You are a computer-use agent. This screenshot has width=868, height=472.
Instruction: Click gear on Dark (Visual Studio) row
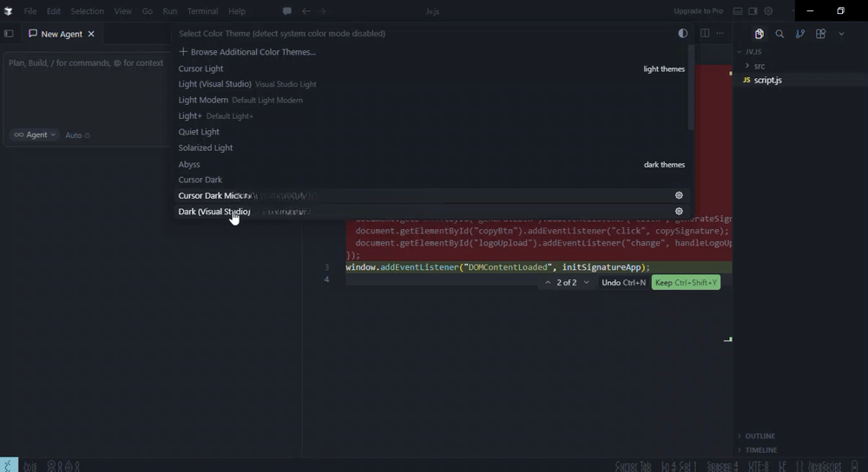tap(679, 212)
